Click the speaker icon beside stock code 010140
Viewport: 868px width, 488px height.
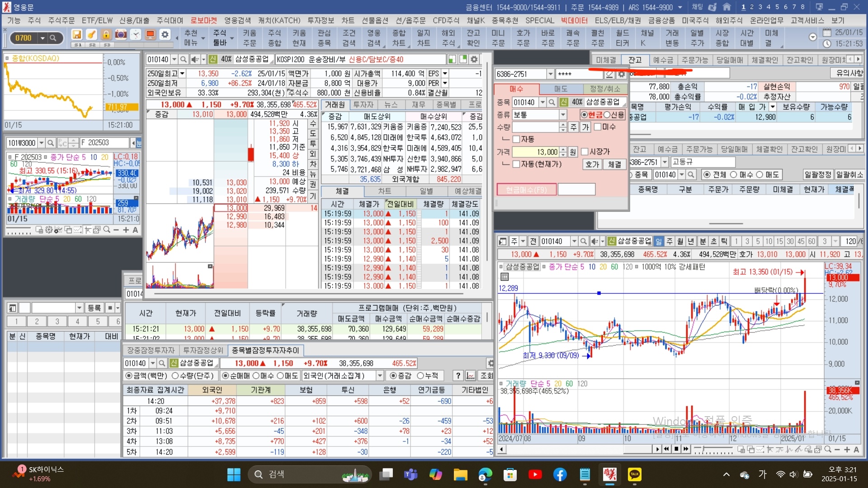click(x=194, y=60)
